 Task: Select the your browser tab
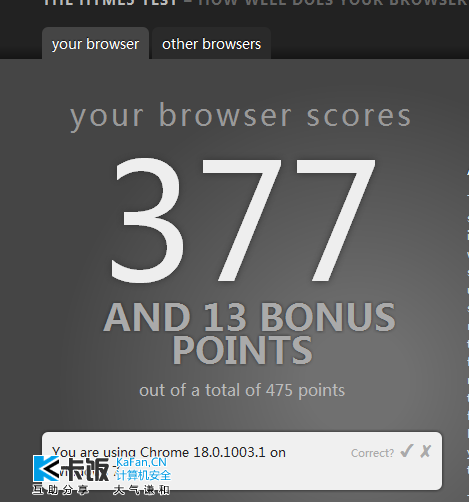(95, 44)
